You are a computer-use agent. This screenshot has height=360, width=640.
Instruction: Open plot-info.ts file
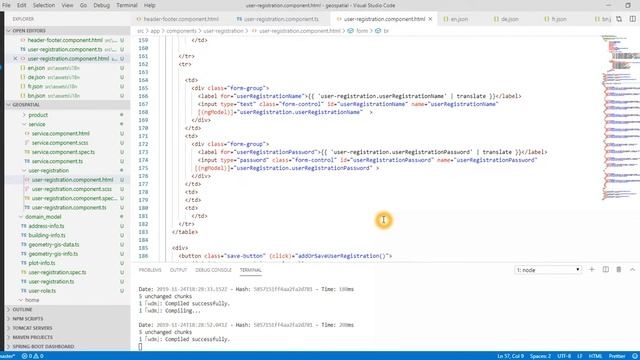[x=42, y=263]
